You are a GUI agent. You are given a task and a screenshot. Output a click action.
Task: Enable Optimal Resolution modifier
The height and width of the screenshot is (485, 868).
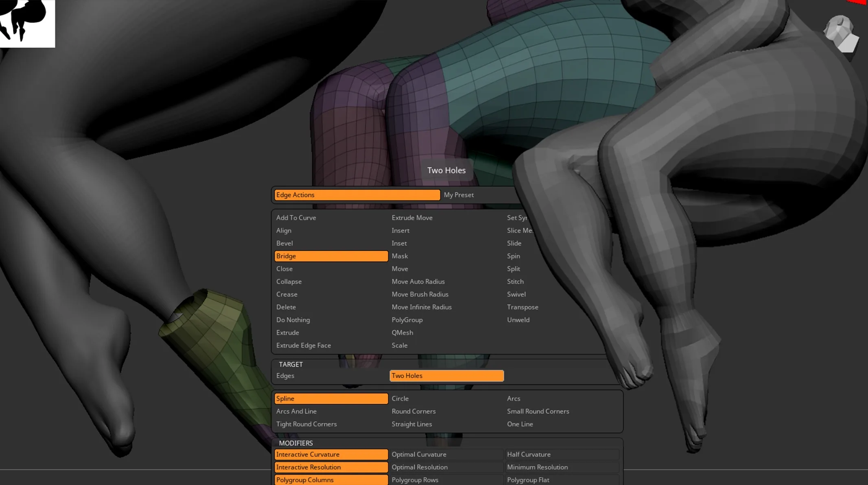click(446, 467)
